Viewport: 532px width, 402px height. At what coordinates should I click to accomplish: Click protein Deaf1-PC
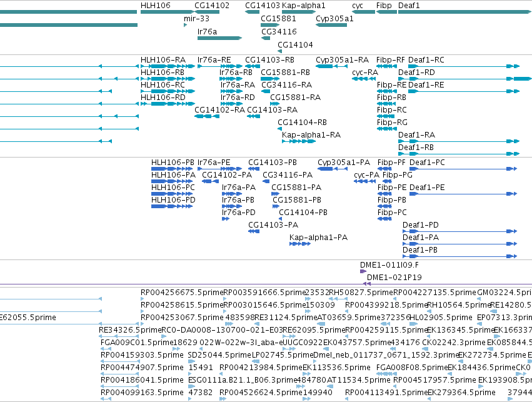point(427,163)
